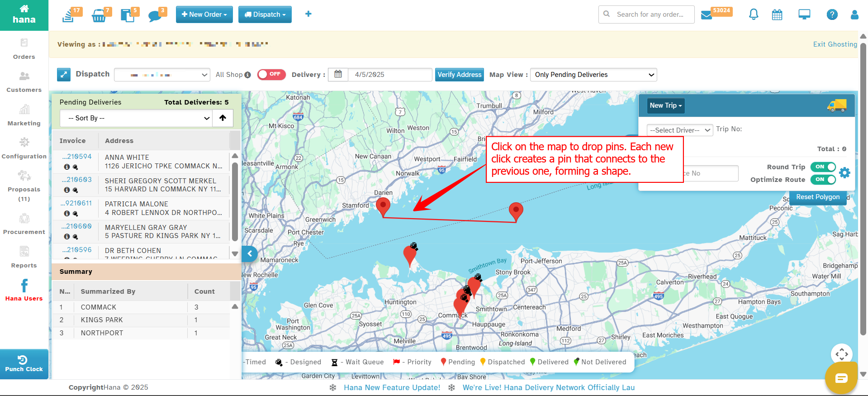Toggle the All Shop OFF switch
Viewport: 868px width, 396px height.
[x=271, y=75]
